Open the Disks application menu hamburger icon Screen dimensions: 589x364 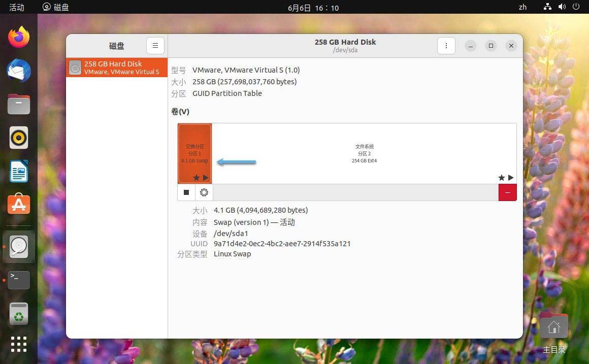pyautogui.click(x=155, y=45)
